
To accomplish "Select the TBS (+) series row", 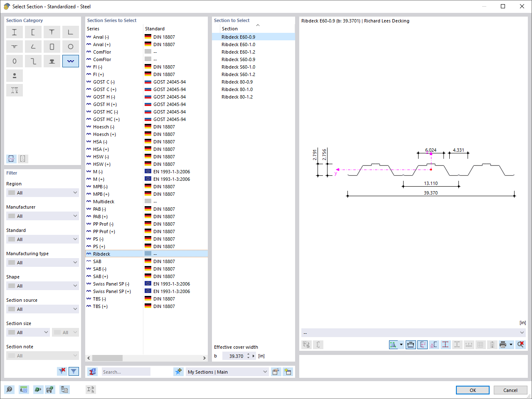I will click(146, 306).
